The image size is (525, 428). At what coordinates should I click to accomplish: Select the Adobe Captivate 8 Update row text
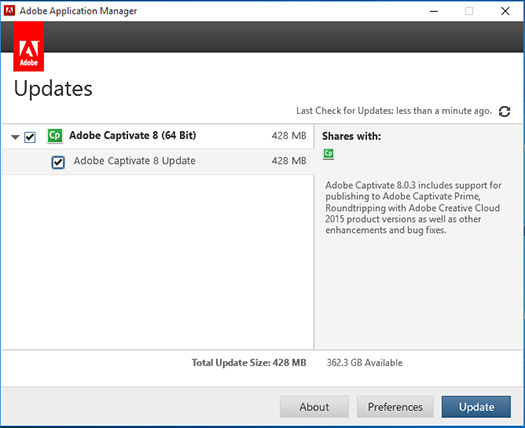click(135, 161)
